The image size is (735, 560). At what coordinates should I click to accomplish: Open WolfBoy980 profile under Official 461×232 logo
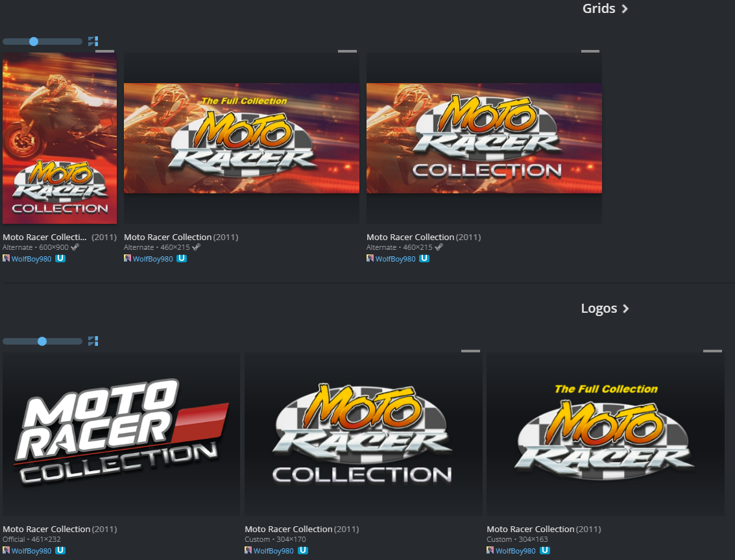[x=31, y=551]
